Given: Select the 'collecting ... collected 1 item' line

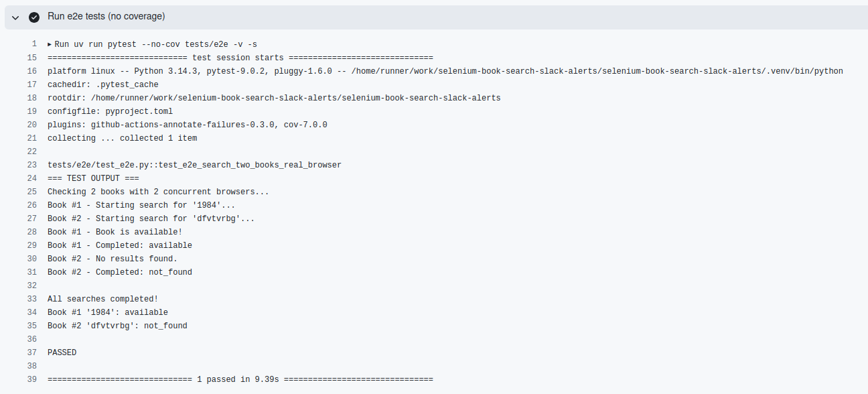Looking at the screenshot, I should [121, 138].
